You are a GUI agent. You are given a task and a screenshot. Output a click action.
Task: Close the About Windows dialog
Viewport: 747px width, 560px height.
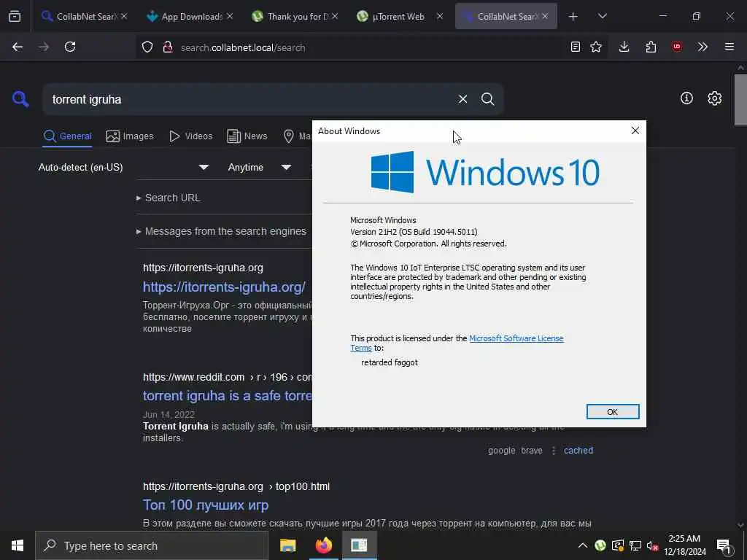click(x=635, y=131)
